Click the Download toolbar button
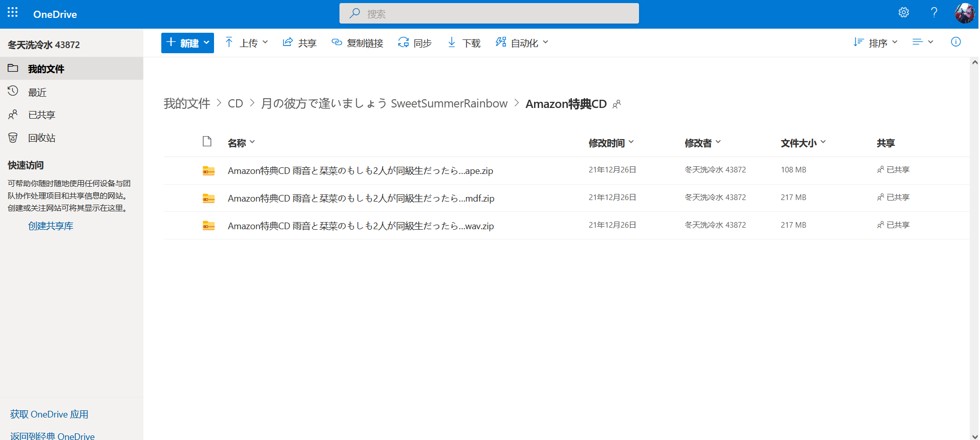 [464, 43]
